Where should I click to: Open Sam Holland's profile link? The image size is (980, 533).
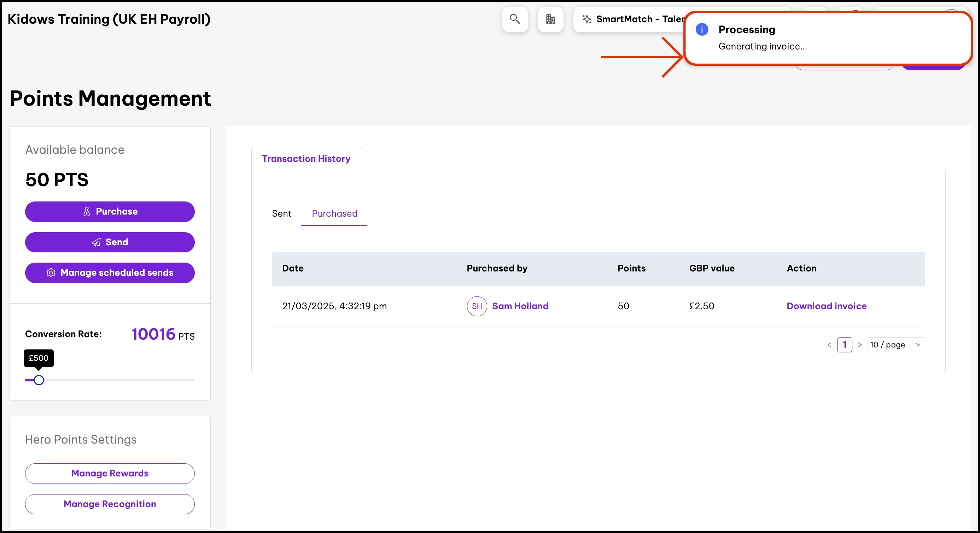click(520, 306)
